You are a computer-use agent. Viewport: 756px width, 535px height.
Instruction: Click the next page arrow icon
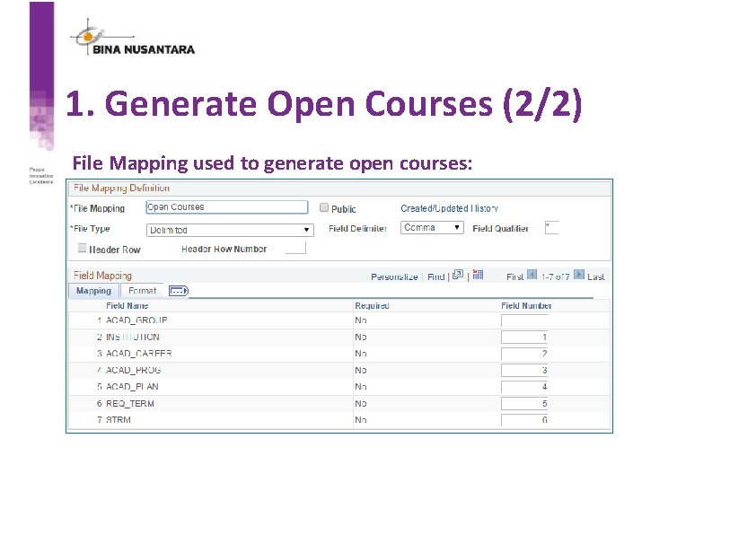pos(578,276)
